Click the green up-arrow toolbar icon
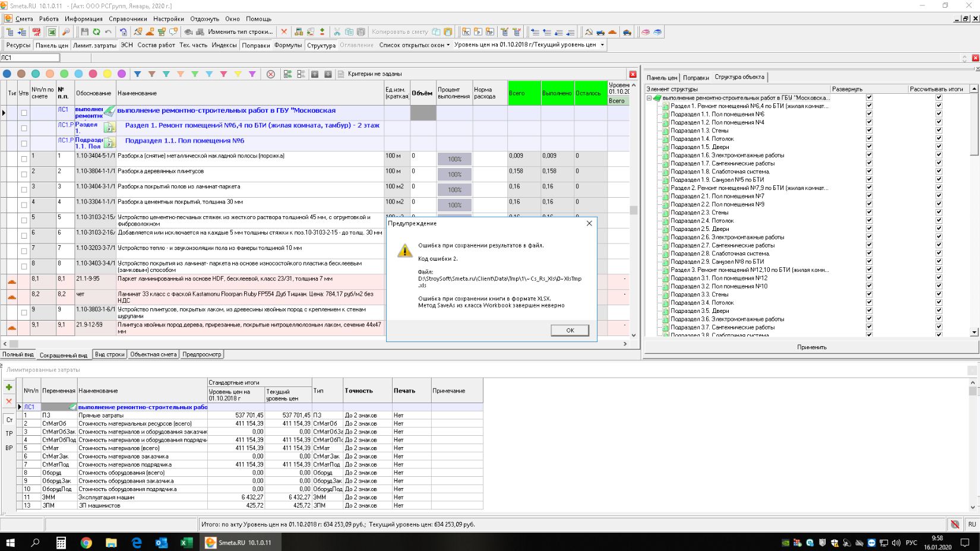Viewport: 980px width, 551px height. [322, 31]
